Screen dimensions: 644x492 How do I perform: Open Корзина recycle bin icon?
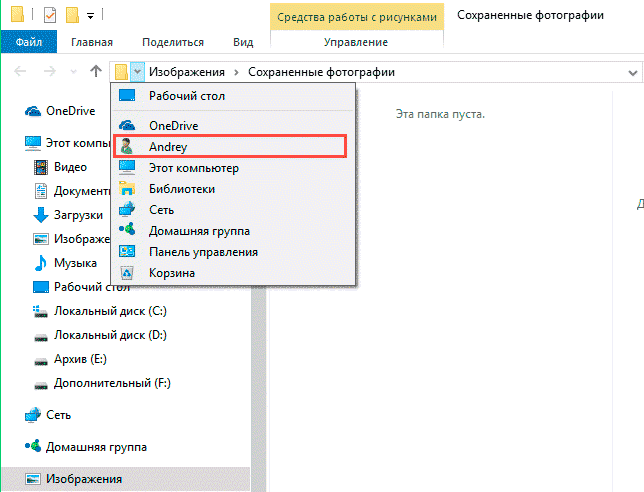click(127, 272)
